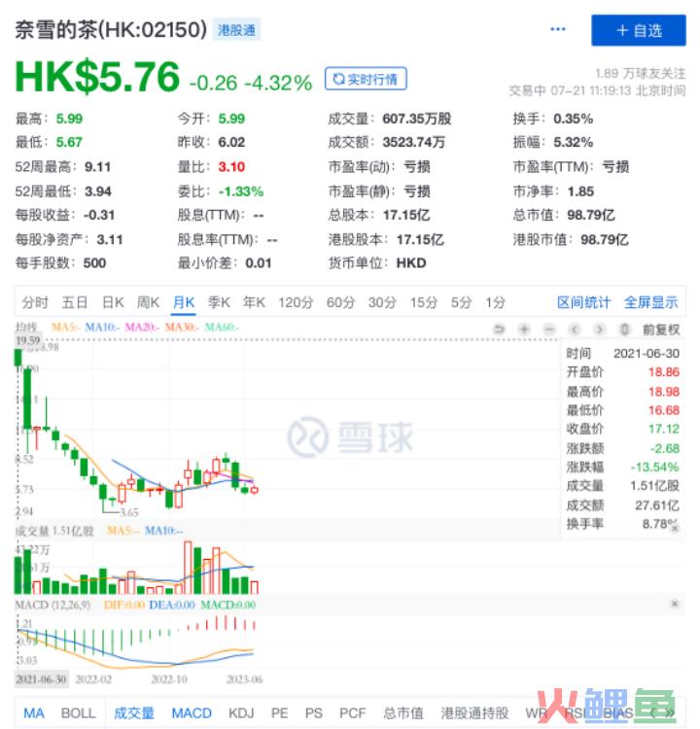The width and height of the screenshot is (700, 729).
Task: Click the MA10 legend label in 均线 row
Action: pos(102,328)
